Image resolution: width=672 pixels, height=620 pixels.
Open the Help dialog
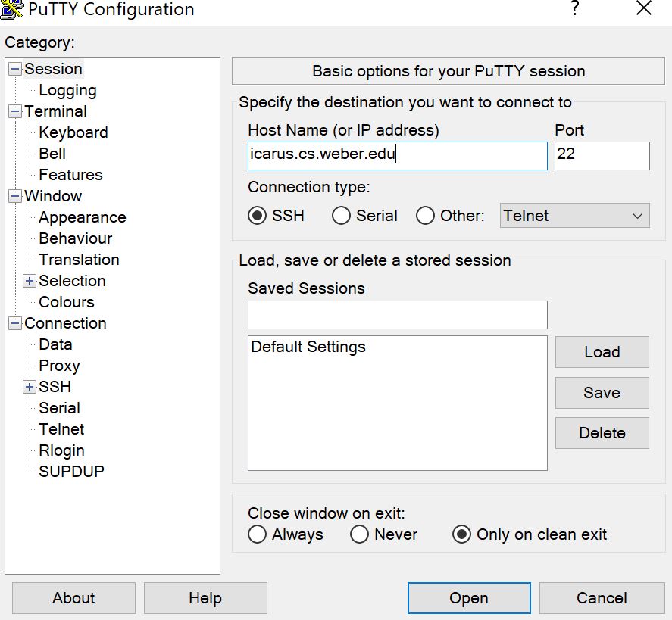[205, 597]
